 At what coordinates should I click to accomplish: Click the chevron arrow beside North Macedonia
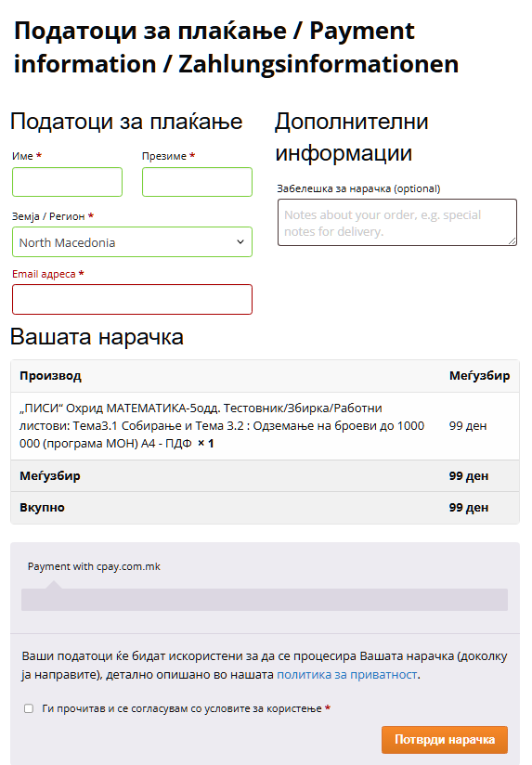pos(240,242)
